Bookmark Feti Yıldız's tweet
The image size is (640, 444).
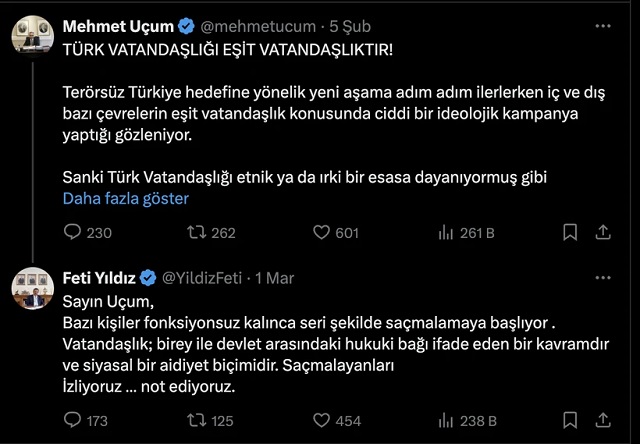(570, 421)
